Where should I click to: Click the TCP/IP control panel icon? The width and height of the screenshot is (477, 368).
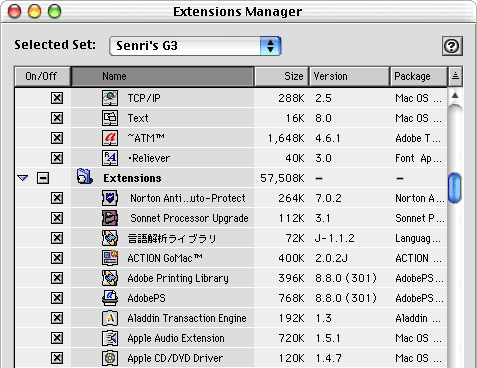pyautogui.click(x=110, y=98)
